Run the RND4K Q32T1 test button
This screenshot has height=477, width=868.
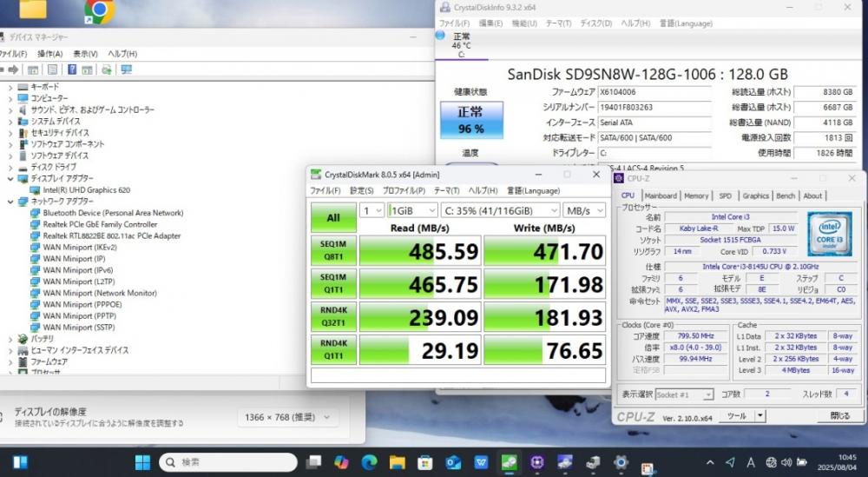(x=333, y=317)
